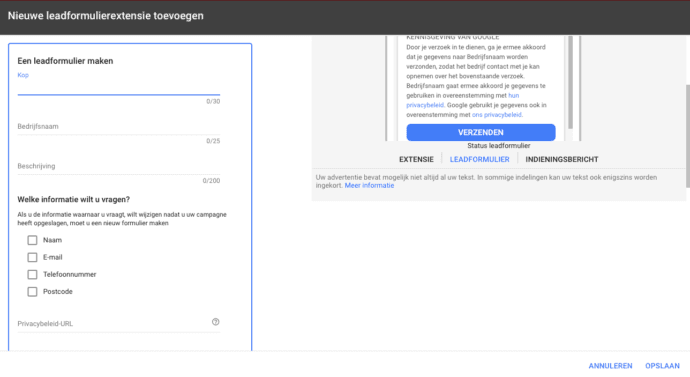
Task: Focus the Kop input field
Action: pos(119,87)
